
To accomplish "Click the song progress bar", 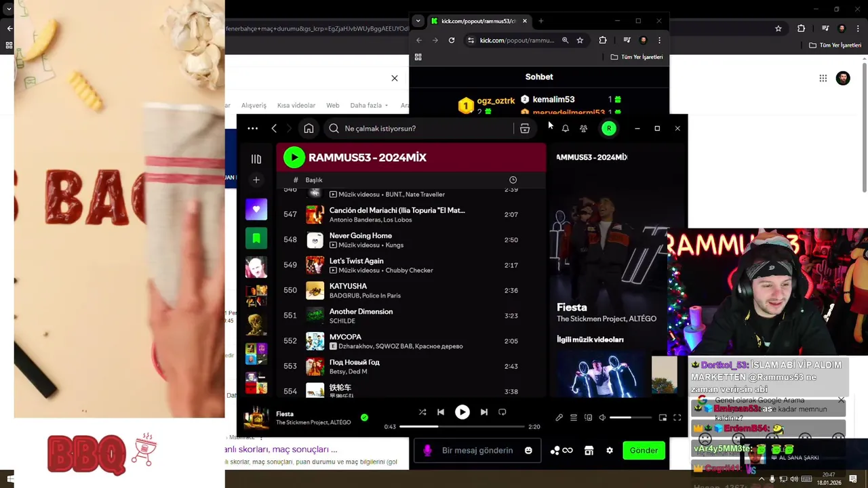I will pos(462,427).
